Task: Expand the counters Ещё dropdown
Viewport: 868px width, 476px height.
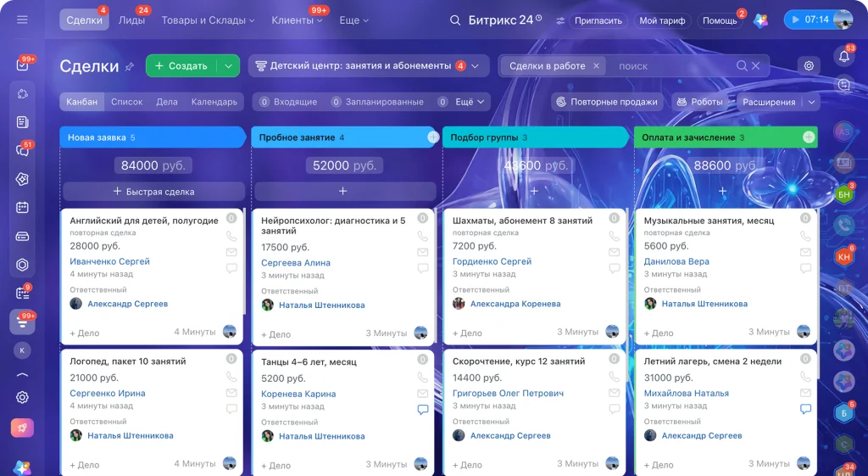Action: pyautogui.click(x=464, y=102)
